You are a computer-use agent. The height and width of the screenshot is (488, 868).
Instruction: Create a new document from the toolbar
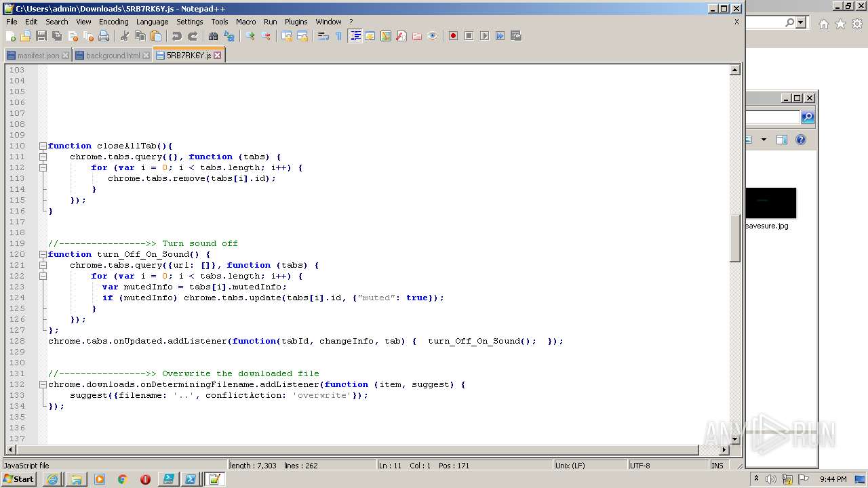point(11,36)
